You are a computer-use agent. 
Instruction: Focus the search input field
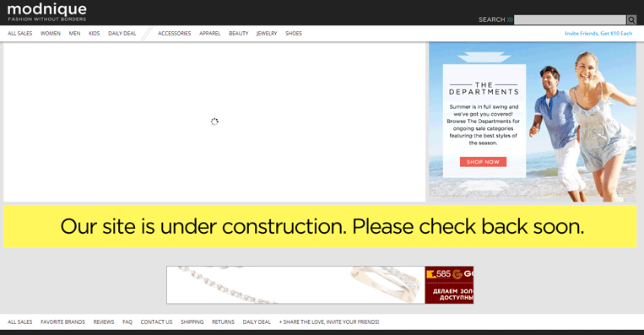coord(570,19)
